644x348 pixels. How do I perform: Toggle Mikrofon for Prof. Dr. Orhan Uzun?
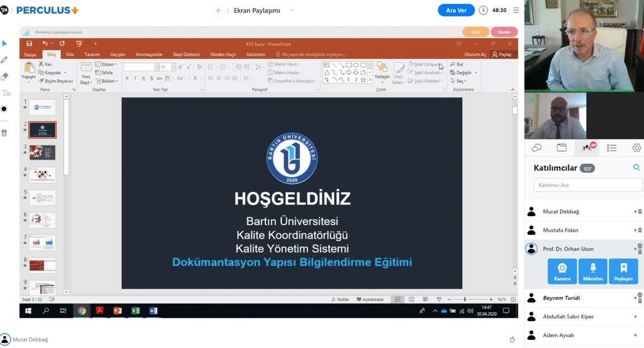point(592,271)
